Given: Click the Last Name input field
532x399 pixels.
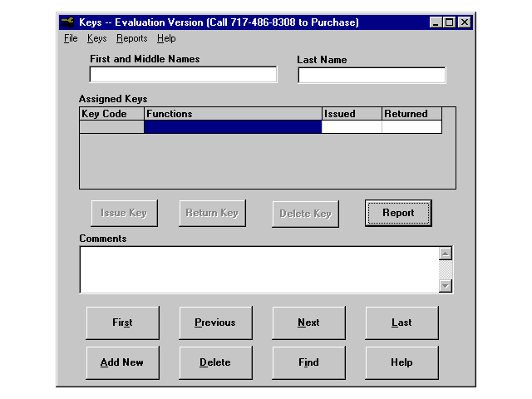Looking at the screenshot, I should coord(372,76).
